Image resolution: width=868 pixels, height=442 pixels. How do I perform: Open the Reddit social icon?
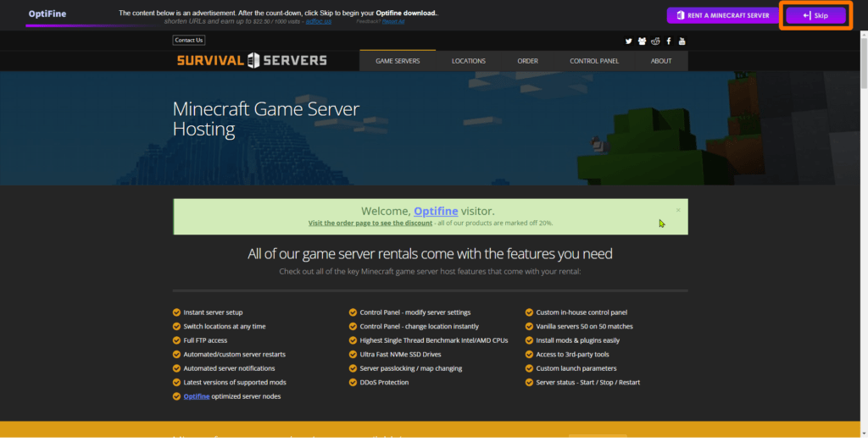tap(655, 41)
